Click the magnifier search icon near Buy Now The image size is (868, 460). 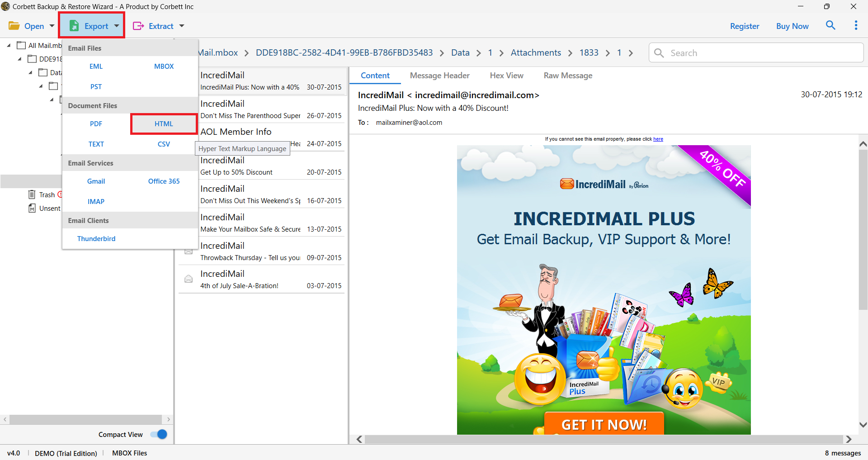(x=830, y=25)
